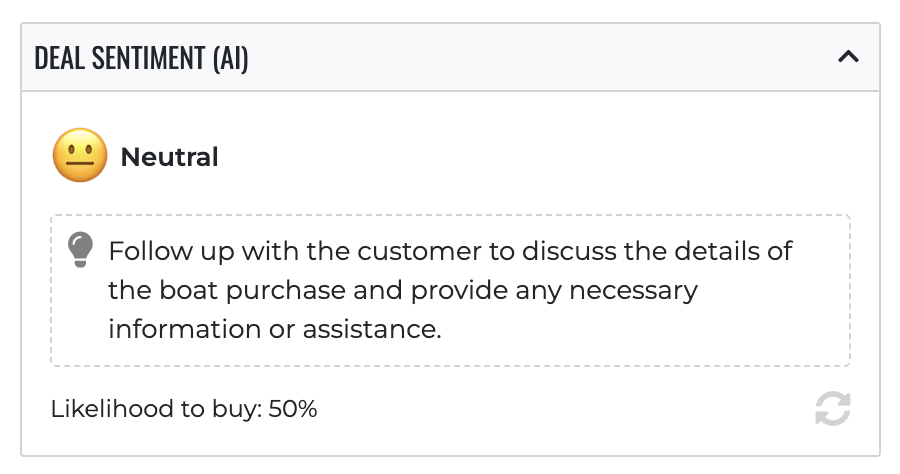Click the neutral face emoji
Screen dimensions: 900x474
pos(80,158)
